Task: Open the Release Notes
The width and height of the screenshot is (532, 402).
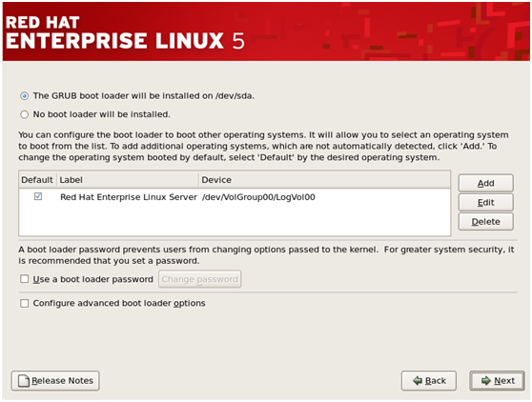Action: (55, 381)
